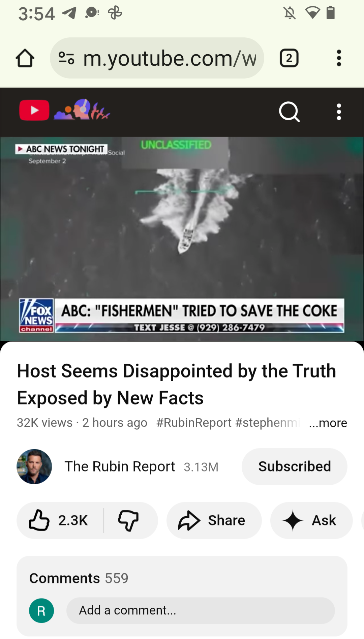Expand the Comments 559 section
Viewport: 364px width, 639px height.
pyautogui.click(x=79, y=578)
